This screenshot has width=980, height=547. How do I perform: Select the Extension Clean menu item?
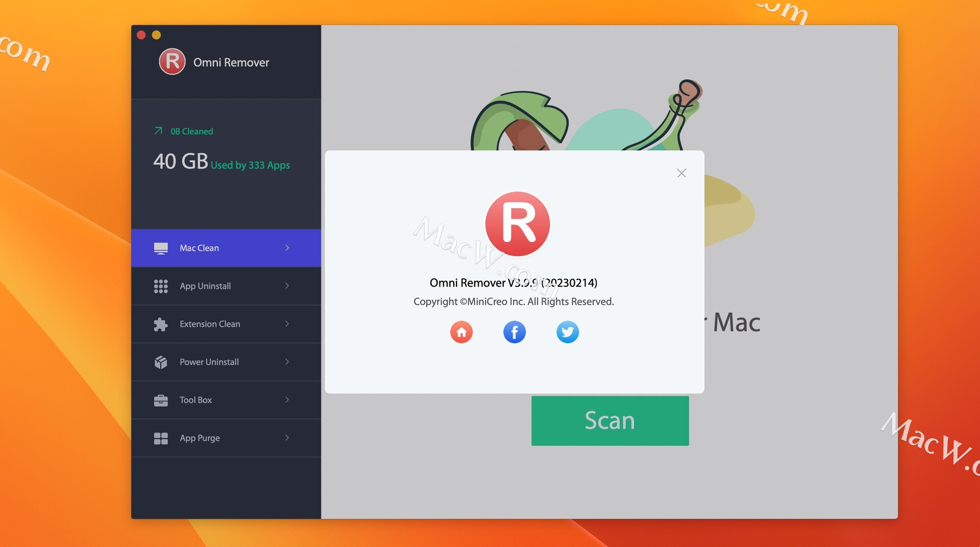[x=226, y=324]
